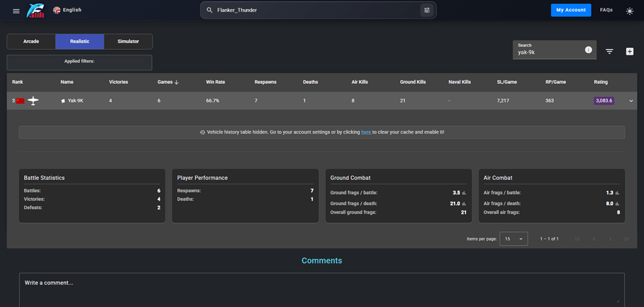This screenshot has height=307, width=644.
Task: Open the Items per page dropdown
Action: click(513, 239)
